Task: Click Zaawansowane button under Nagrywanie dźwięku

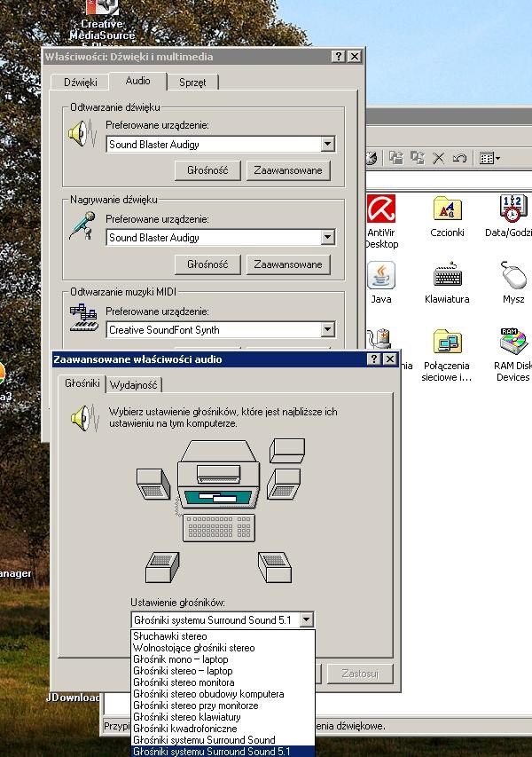Action: [x=288, y=264]
